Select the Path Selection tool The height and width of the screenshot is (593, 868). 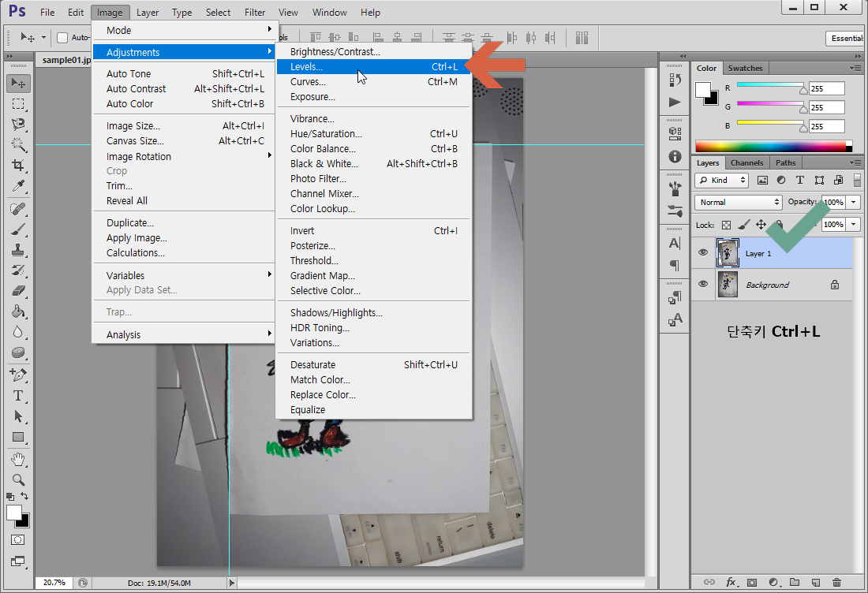[x=18, y=416]
